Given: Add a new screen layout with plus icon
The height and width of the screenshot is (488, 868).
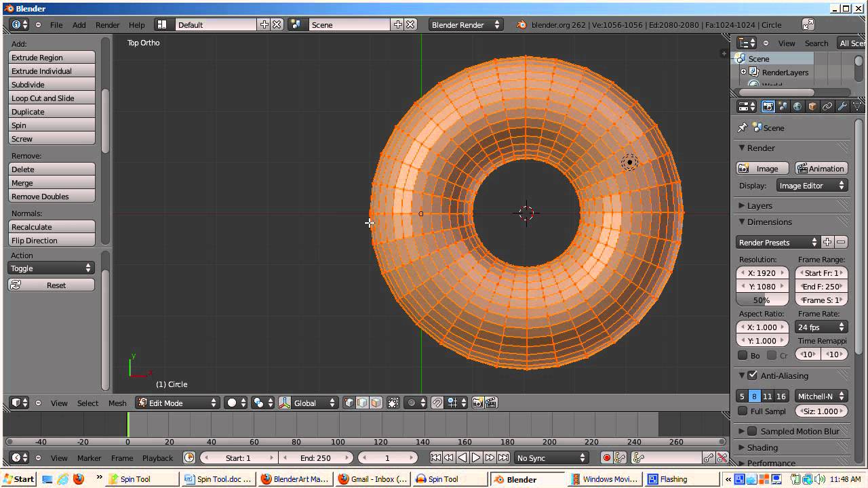Looking at the screenshot, I should pyautogui.click(x=264, y=24).
